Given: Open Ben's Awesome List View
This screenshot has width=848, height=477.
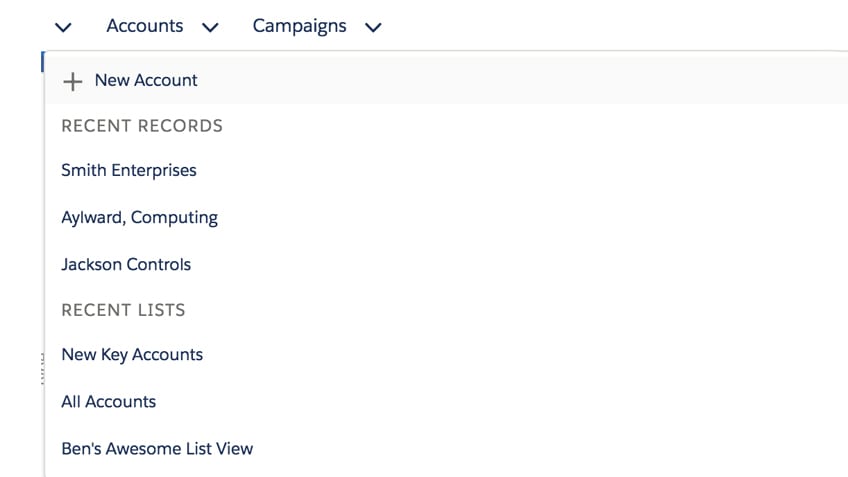Looking at the screenshot, I should (x=157, y=448).
